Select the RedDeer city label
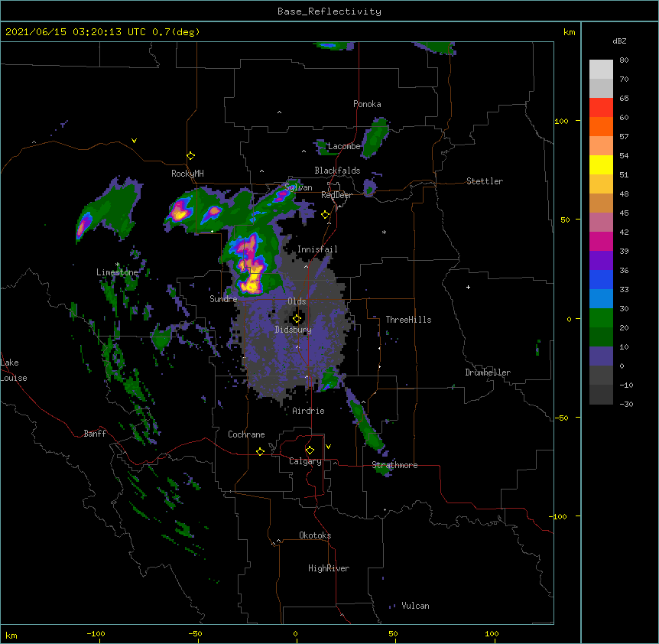 tap(336, 195)
